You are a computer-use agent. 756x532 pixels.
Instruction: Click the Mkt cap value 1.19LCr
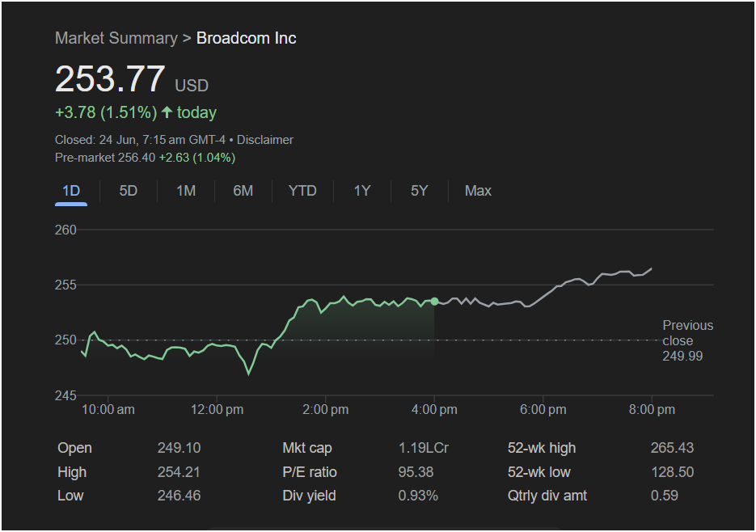tap(424, 448)
